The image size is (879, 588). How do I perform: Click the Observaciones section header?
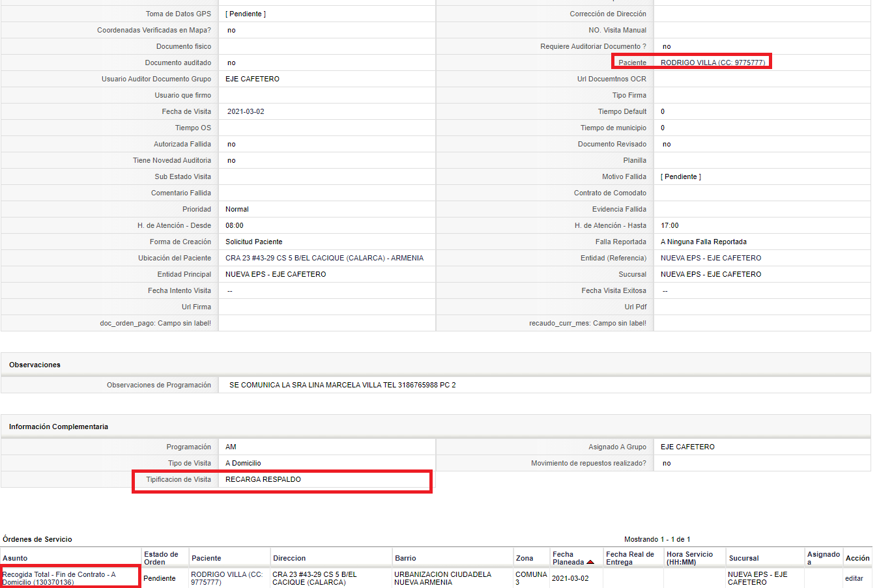(35, 365)
